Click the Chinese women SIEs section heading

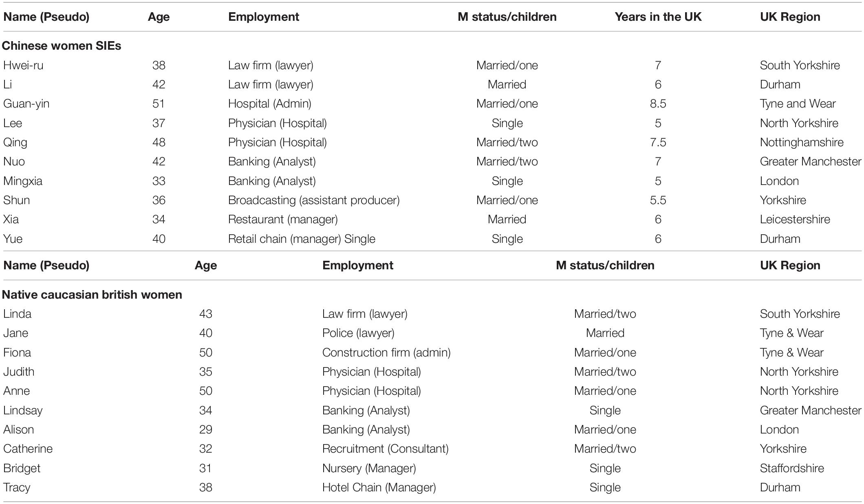pos(62,46)
